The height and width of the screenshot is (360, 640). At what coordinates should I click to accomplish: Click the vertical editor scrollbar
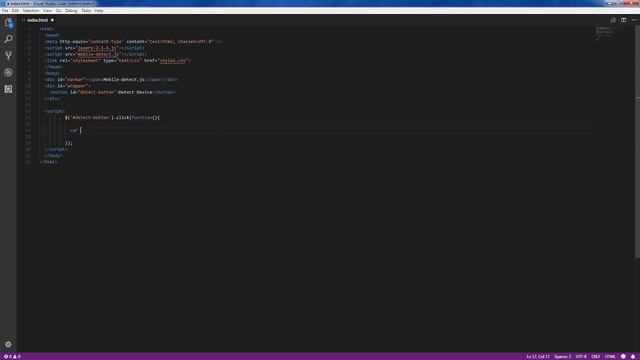638,143
